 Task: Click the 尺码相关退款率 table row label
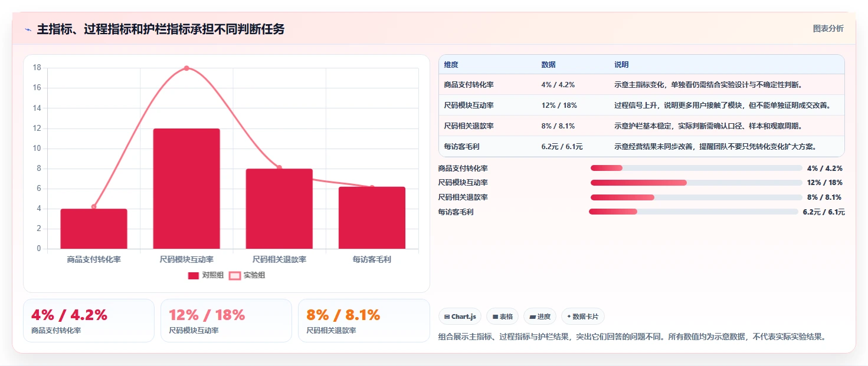pyautogui.click(x=469, y=126)
